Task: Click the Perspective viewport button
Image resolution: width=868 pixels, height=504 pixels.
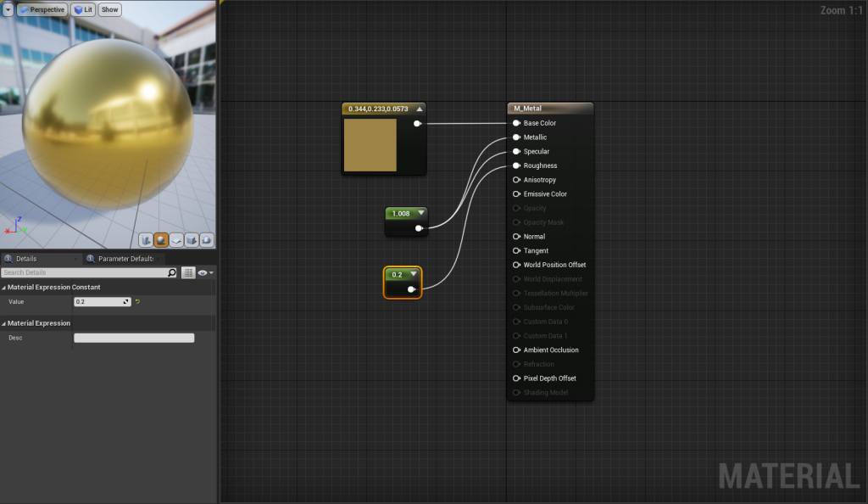Action: tap(42, 9)
